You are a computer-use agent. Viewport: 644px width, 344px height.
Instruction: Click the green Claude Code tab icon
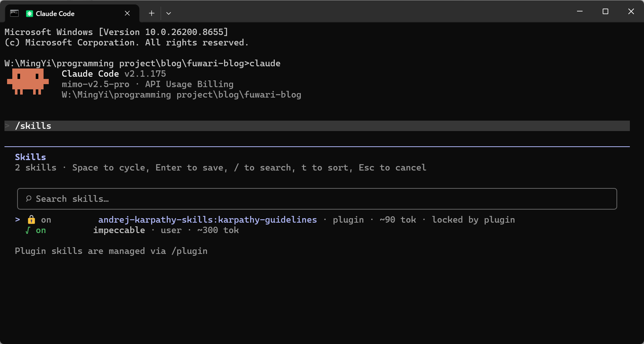tap(29, 13)
